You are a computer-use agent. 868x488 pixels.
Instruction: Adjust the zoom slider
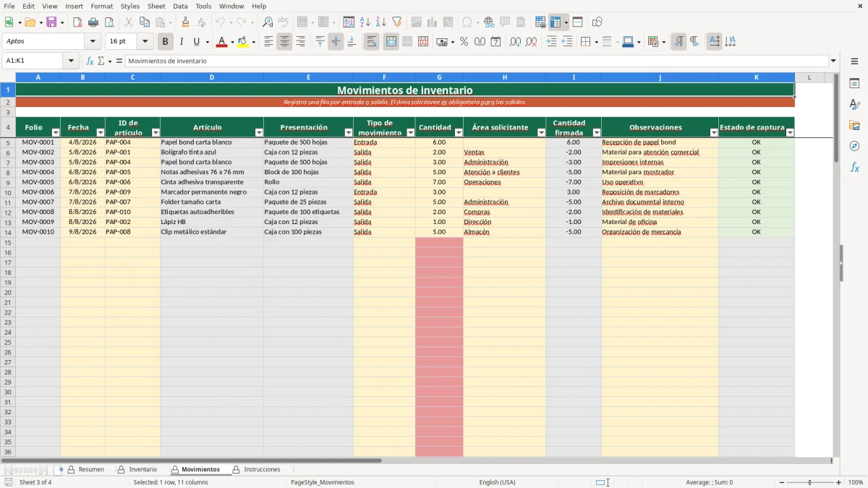point(810,482)
